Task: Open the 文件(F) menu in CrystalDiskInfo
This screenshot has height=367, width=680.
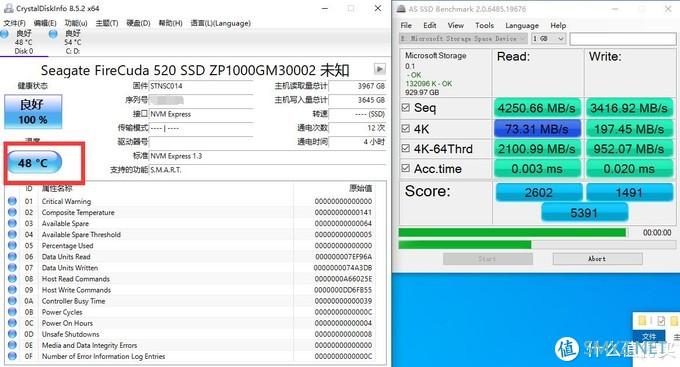Action: tap(14, 23)
